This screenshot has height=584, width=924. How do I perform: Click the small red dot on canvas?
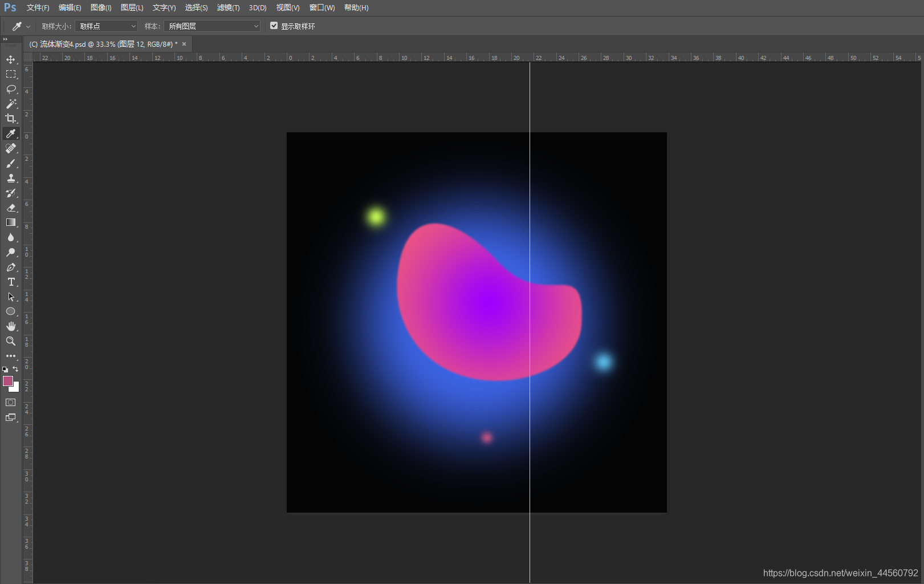tap(486, 437)
